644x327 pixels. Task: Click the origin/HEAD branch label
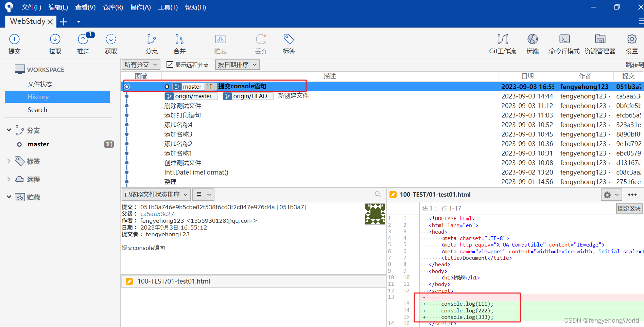tap(248, 96)
